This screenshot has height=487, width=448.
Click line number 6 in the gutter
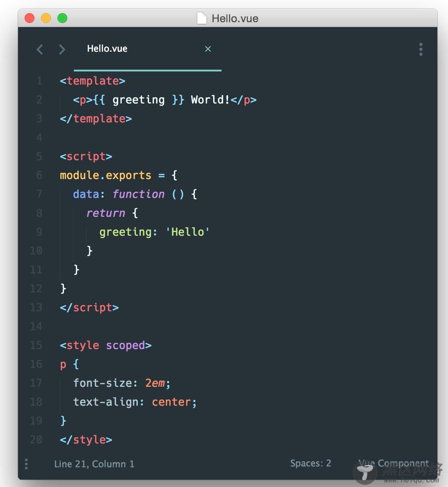pyautogui.click(x=39, y=175)
